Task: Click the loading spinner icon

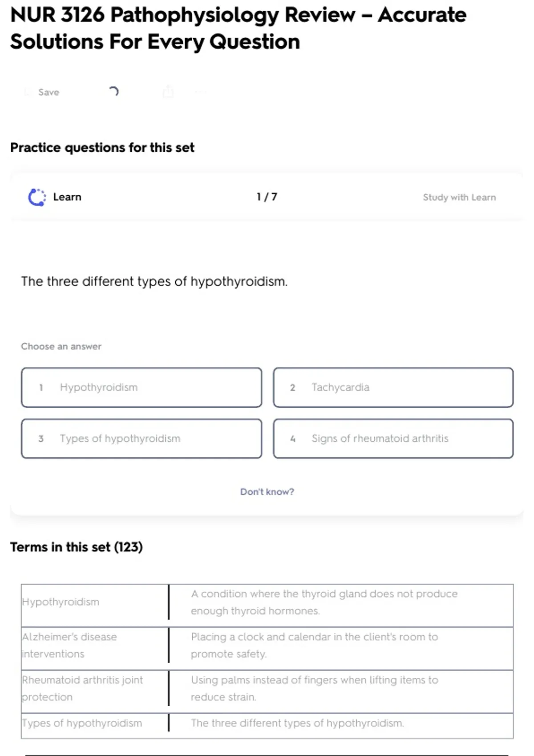Action: click(x=114, y=92)
